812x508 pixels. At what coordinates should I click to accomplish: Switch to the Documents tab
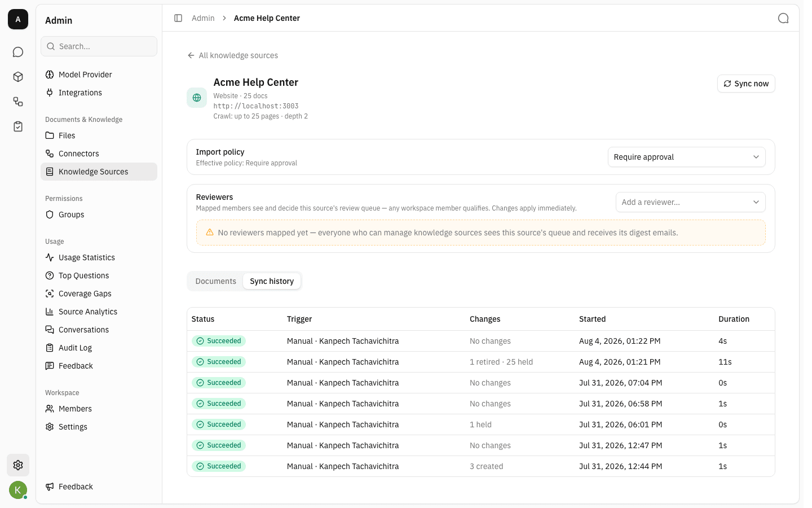pyautogui.click(x=215, y=281)
